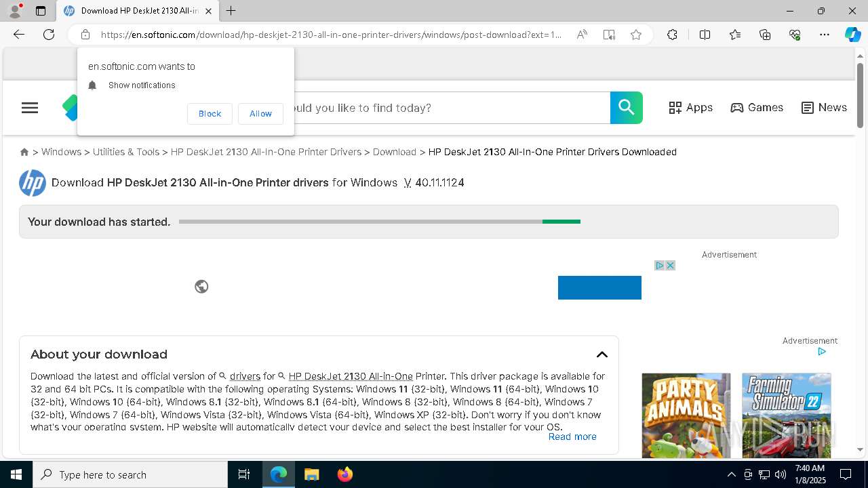The height and width of the screenshot is (488, 868).
Task: Open Microsoft Edge taskbar icon
Action: pos(279,474)
